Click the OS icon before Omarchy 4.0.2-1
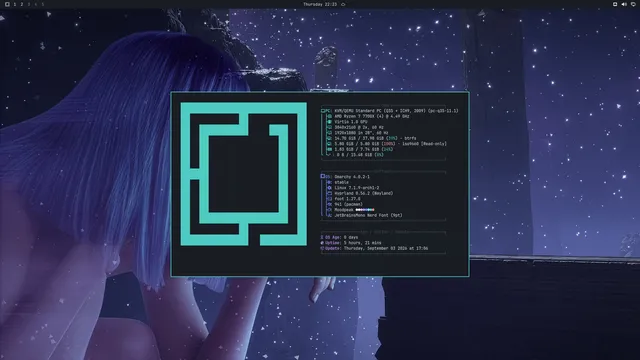 pos(323,176)
